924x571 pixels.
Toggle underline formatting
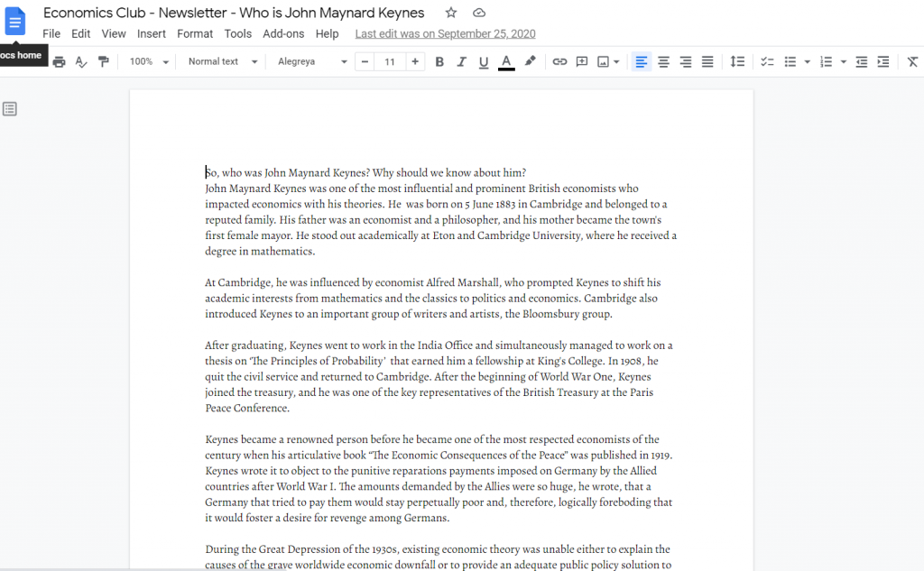[x=484, y=62]
